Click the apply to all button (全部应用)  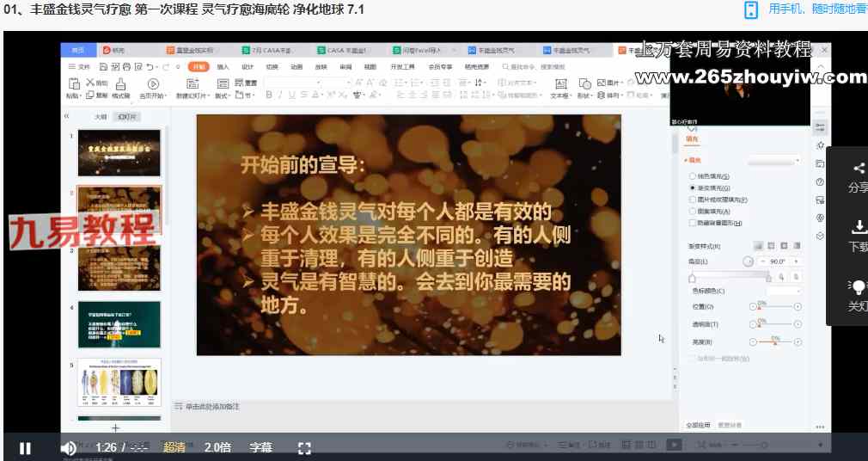pyautogui.click(x=698, y=425)
